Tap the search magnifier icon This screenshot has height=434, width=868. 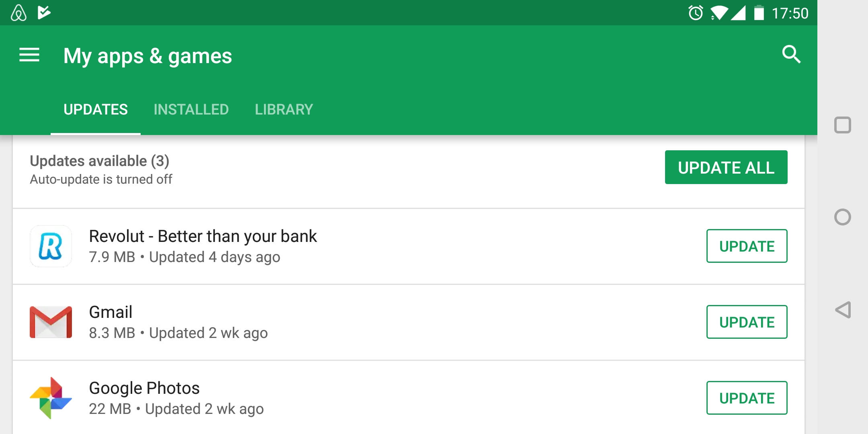pyautogui.click(x=791, y=55)
